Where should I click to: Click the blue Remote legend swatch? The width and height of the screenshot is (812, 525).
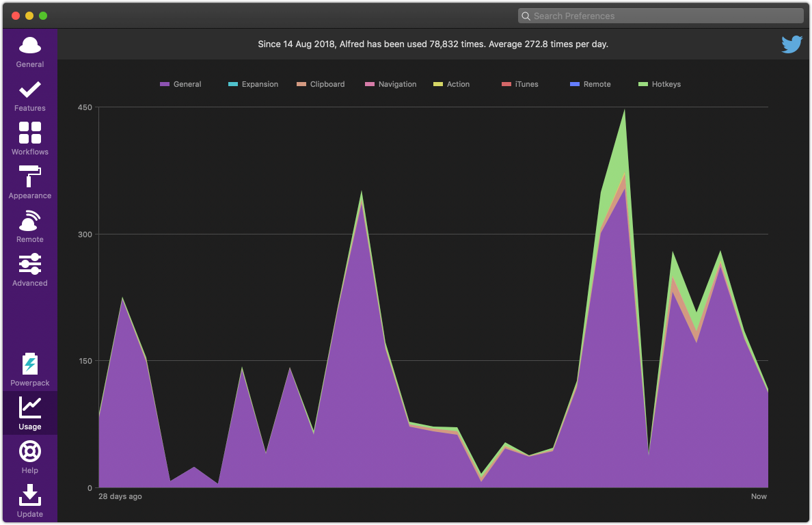575,84
